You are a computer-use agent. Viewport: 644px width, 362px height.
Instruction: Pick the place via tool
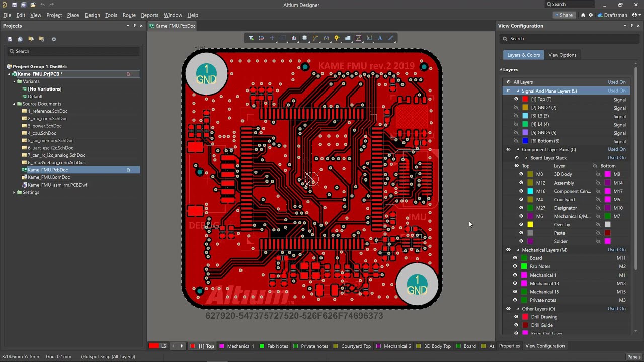[x=337, y=38]
